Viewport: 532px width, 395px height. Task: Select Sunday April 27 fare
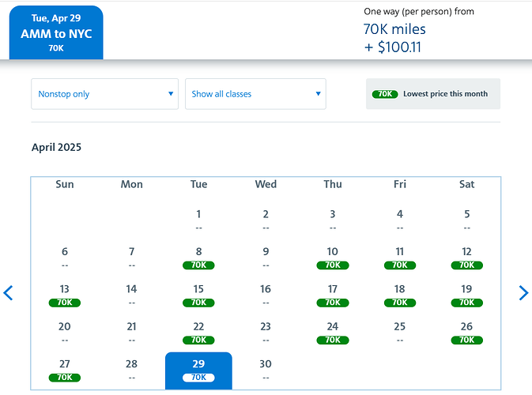pos(65,371)
